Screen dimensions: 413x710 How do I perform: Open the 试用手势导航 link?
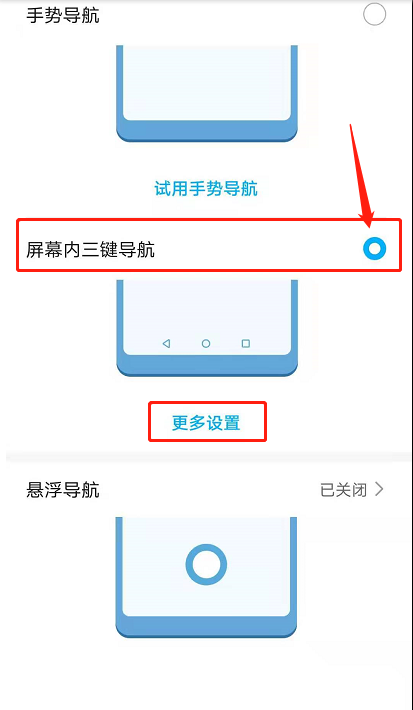(206, 188)
